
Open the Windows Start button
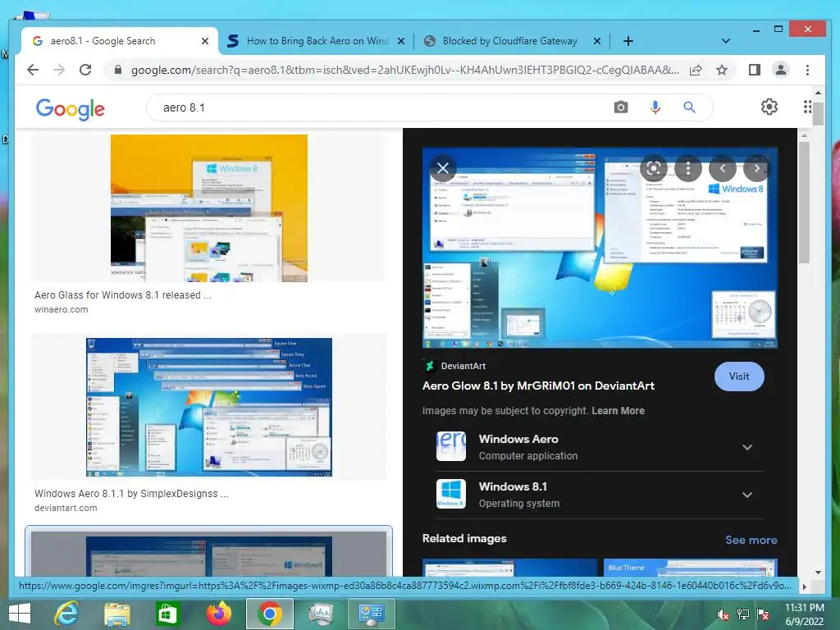point(20,614)
